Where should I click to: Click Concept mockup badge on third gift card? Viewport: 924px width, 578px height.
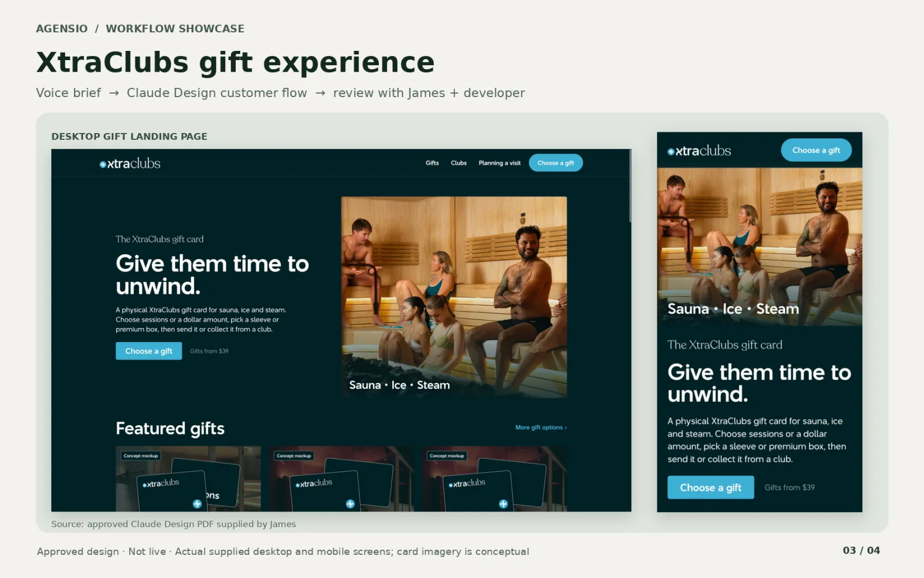click(x=446, y=456)
